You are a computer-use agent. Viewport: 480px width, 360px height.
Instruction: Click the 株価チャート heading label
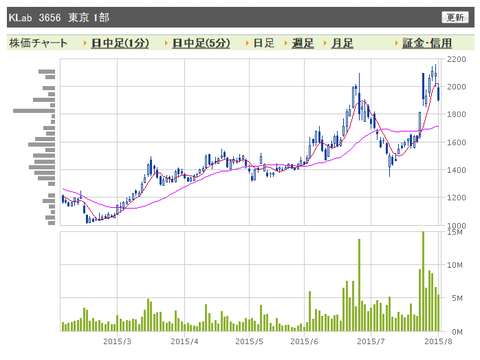pos(38,43)
